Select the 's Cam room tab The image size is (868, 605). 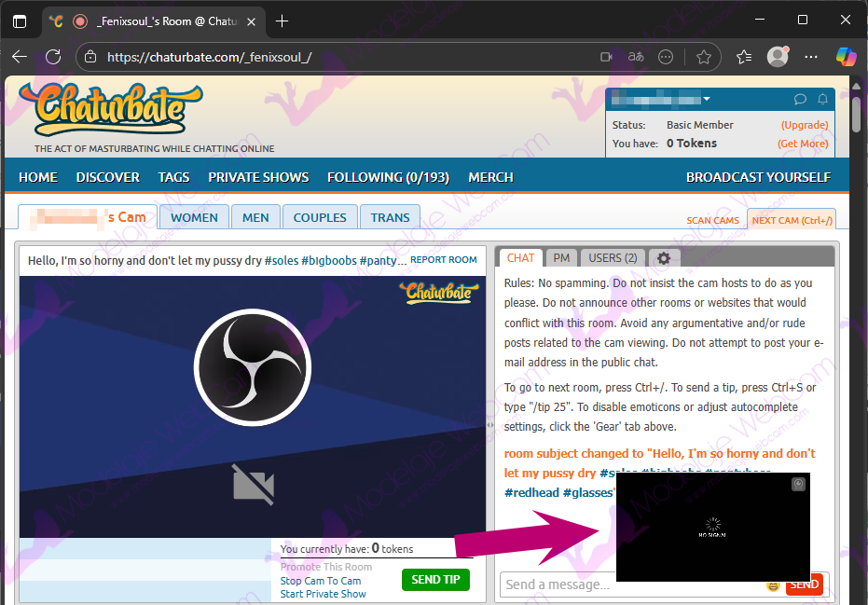point(88,217)
